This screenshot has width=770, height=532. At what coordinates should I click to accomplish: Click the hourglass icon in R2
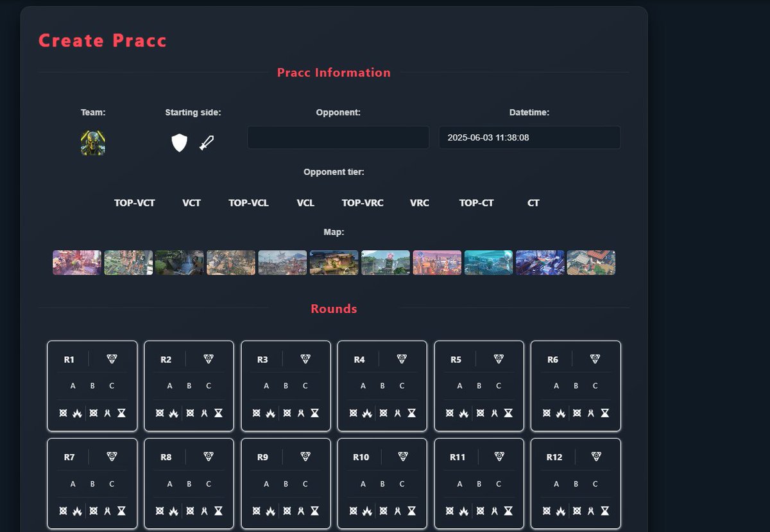(218, 413)
